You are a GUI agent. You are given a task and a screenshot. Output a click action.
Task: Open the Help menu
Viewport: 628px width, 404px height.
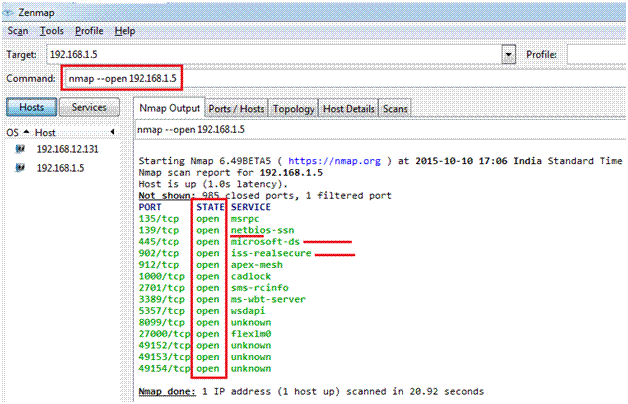coord(125,31)
